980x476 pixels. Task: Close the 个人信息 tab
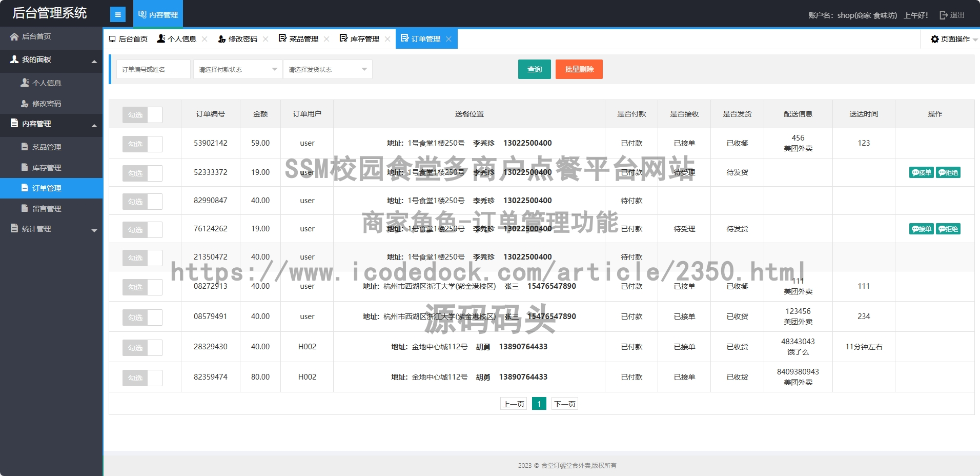click(205, 39)
